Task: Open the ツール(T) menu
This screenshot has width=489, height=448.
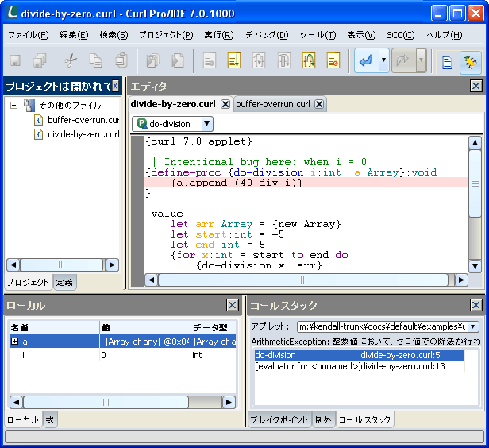Action: click(x=318, y=35)
